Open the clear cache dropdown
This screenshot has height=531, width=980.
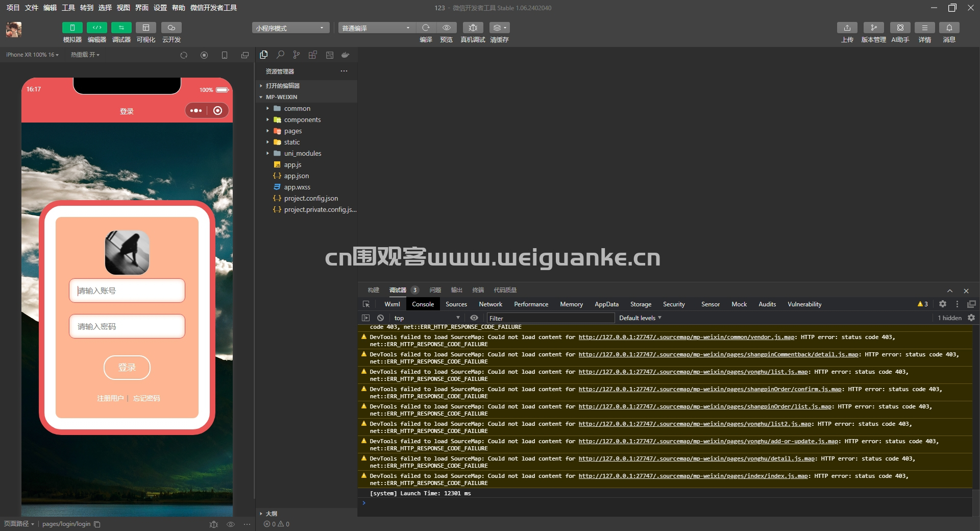[x=499, y=28]
